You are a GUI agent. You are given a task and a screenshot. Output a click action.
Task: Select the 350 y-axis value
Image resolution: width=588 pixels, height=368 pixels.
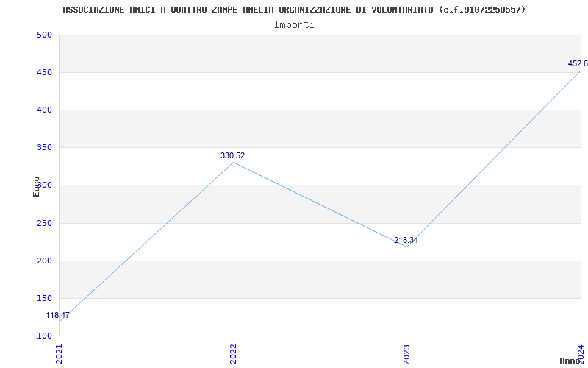pos(44,148)
